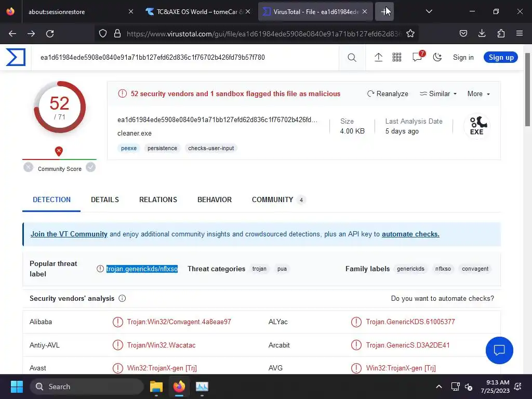Toggle dark mode moon icon
532x399 pixels.
tap(437, 57)
